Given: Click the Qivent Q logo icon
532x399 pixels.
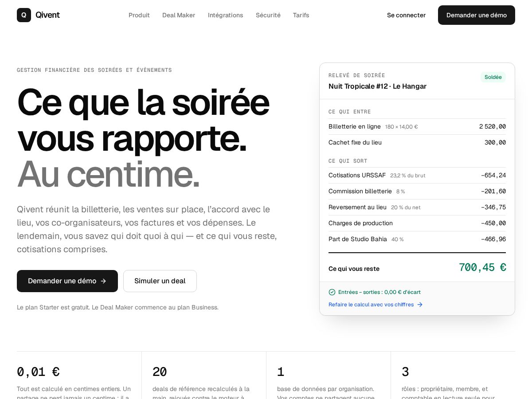Looking at the screenshot, I should (24, 15).
